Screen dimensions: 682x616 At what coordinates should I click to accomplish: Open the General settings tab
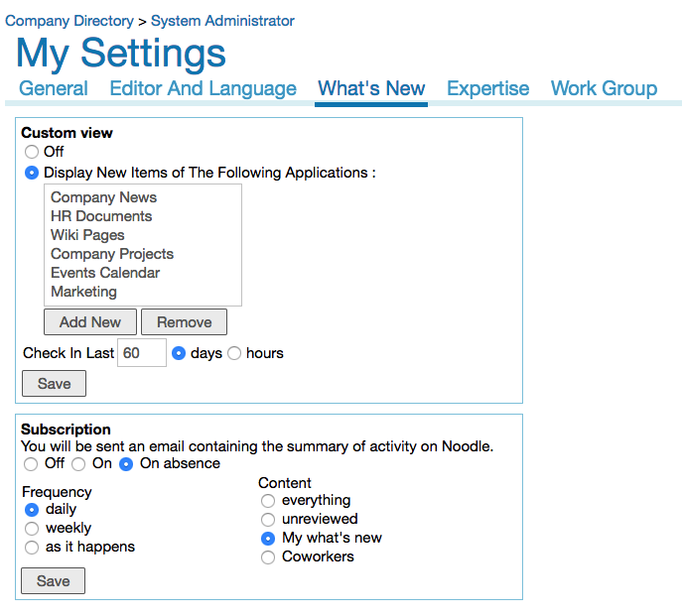tap(54, 88)
